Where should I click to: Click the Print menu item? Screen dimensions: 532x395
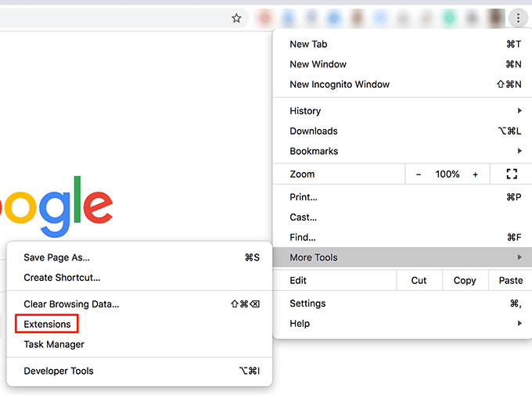pos(304,197)
